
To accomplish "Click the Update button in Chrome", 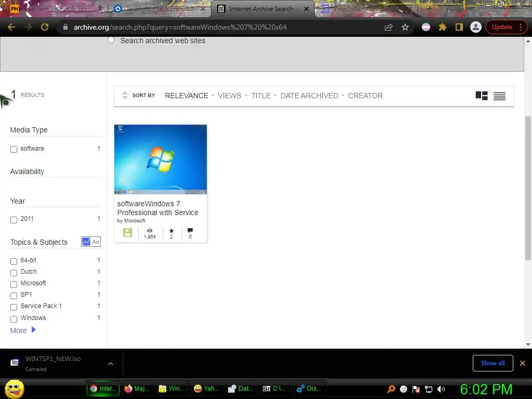I will pos(502,27).
